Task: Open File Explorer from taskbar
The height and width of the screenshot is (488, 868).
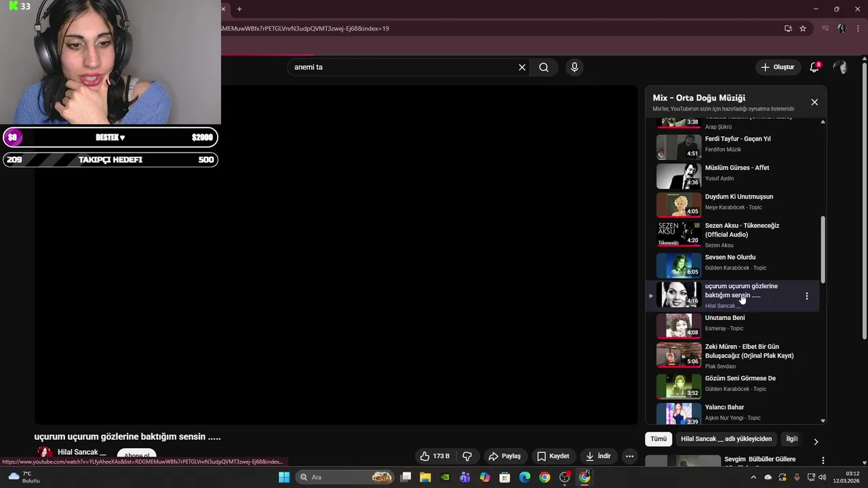Action: point(425,477)
